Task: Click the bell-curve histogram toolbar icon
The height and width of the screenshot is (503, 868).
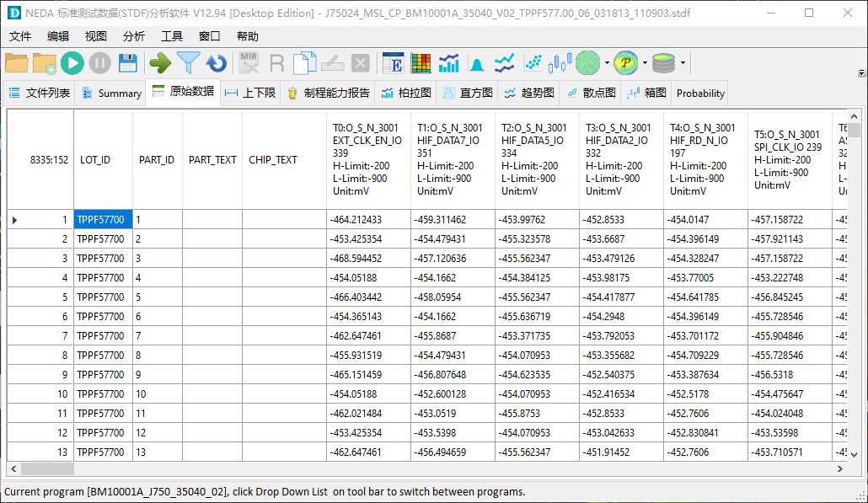Action: pyautogui.click(x=477, y=64)
